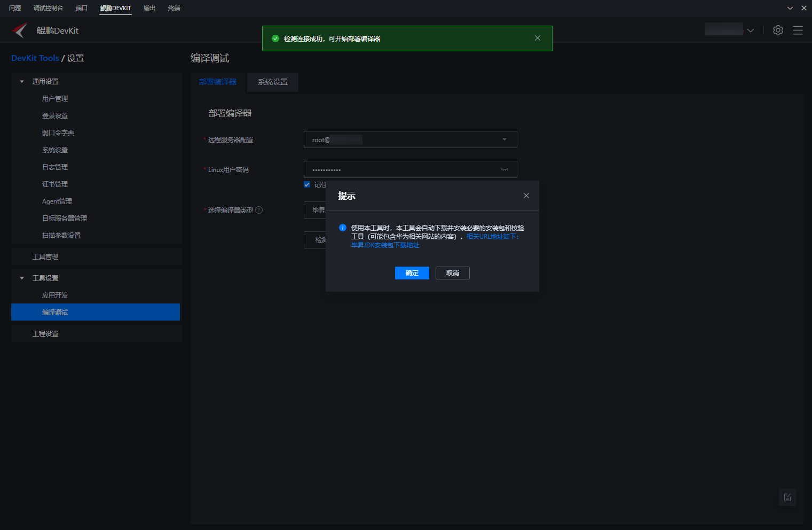Toggle the 记住 password checkbox
The height and width of the screenshot is (530, 812).
[307, 184]
